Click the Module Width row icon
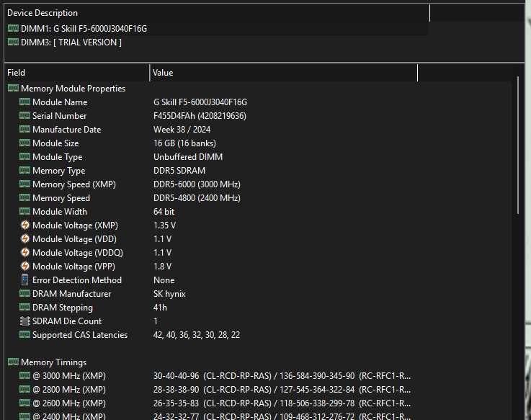Screen dimensions: 531x420 click(24, 211)
